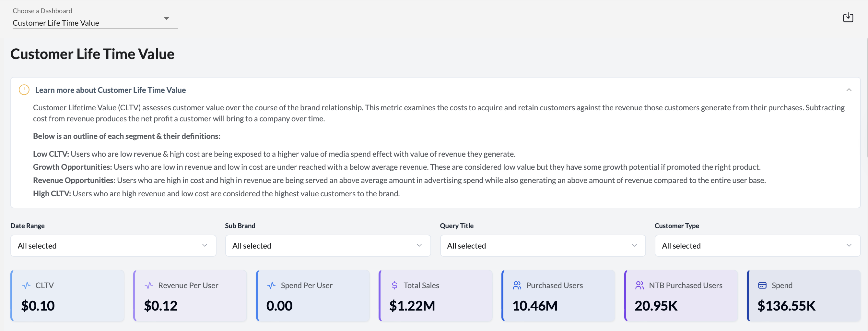Image resolution: width=868 pixels, height=331 pixels.
Task: Click Learn more about Customer Life Time Value
Action: coord(111,90)
